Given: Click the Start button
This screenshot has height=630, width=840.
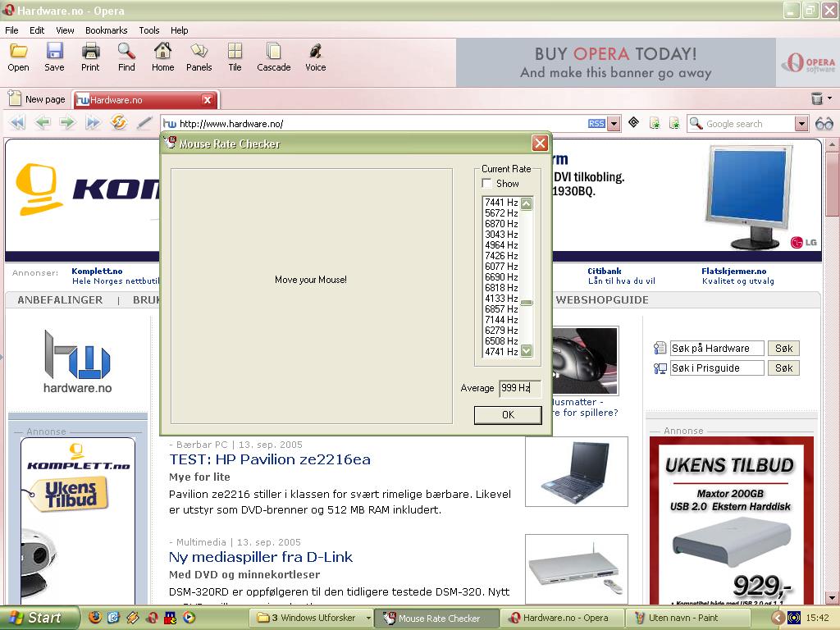Looking at the screenshot, I should coord(38,618).
